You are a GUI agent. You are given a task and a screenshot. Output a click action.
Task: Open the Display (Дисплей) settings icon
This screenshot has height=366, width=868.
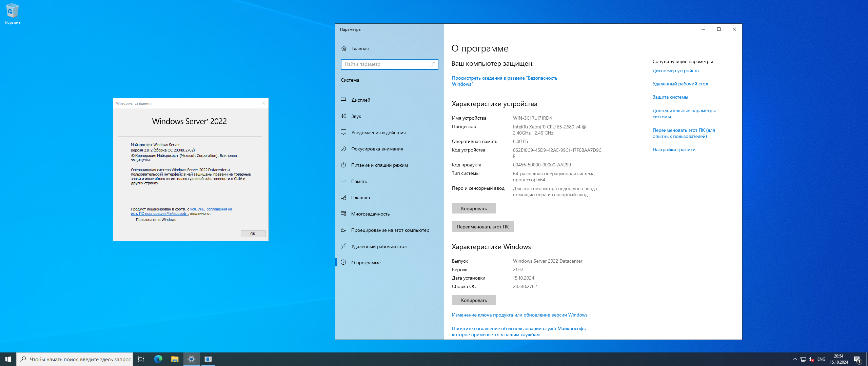[343, 100]
